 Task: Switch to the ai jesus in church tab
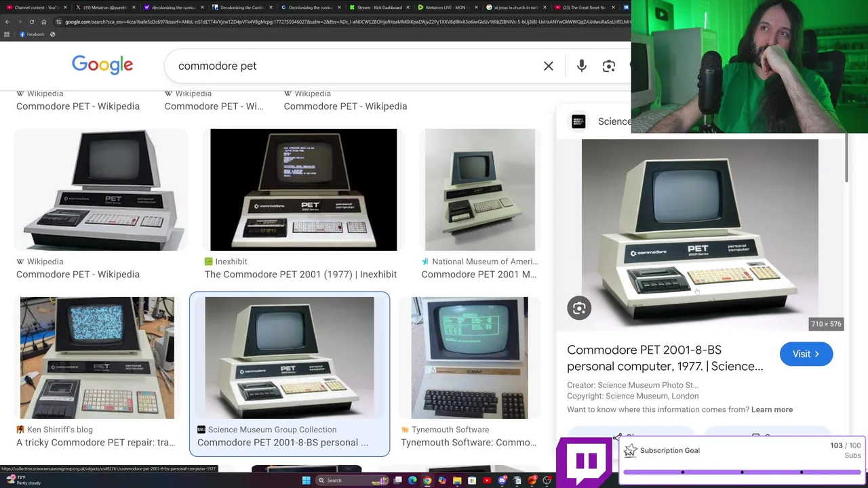click(x=515, y=7)
